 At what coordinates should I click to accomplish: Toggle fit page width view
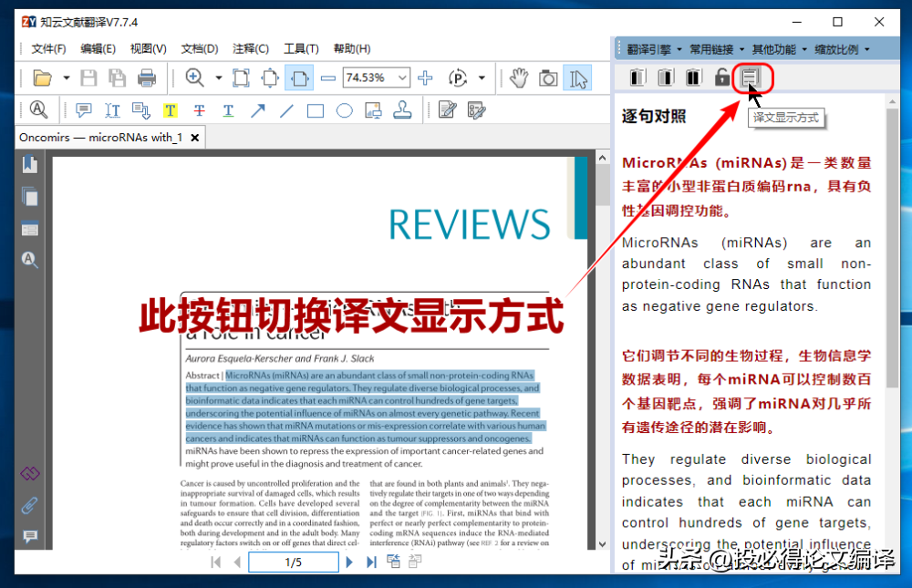coord(299,77)
